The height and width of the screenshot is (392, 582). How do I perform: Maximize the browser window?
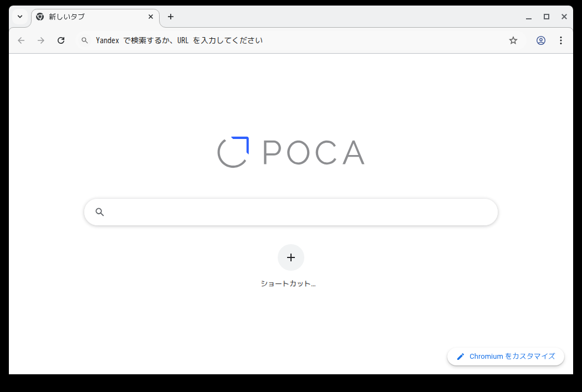click(x=547, y=17)
